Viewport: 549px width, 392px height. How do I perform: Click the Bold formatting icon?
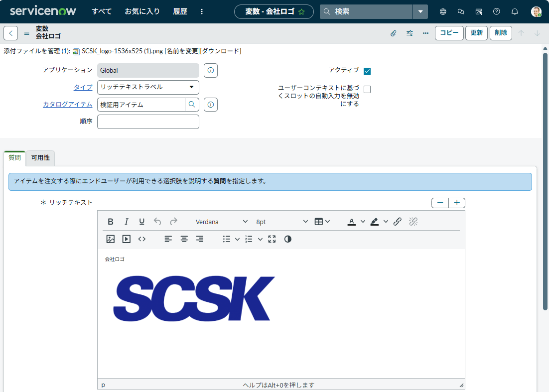point(111,222)
